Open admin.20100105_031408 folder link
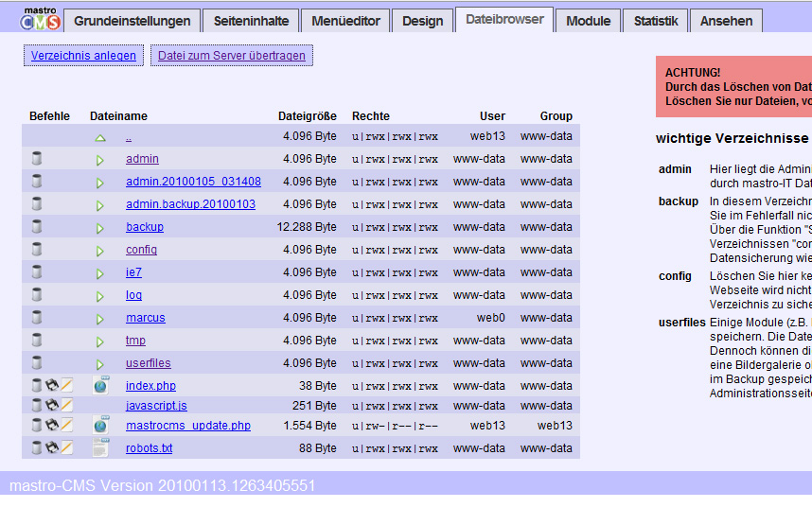 click(193, 182)
